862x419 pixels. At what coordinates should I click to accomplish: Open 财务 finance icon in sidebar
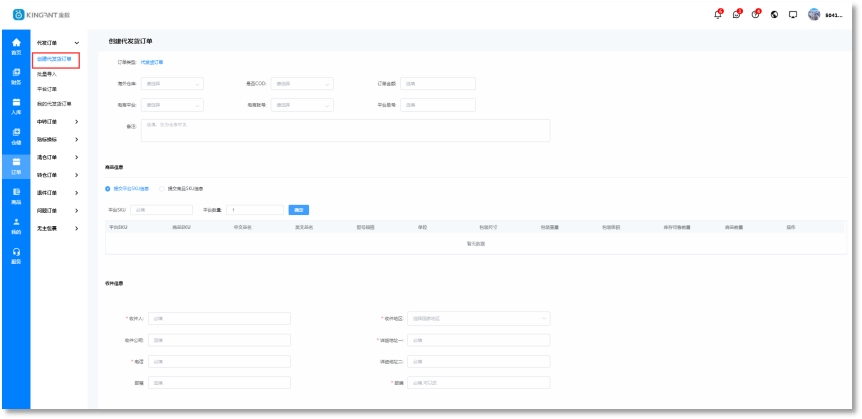tap(16, 75)
